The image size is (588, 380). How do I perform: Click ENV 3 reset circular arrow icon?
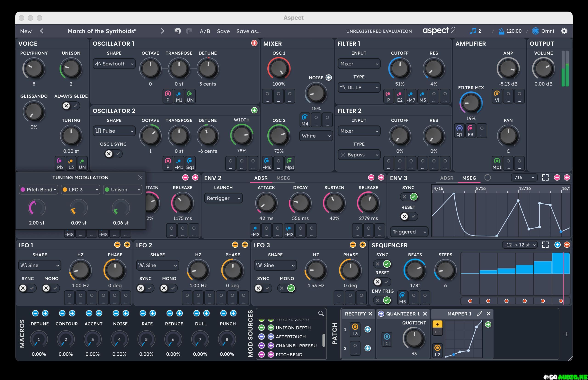(x=487, y=178)
